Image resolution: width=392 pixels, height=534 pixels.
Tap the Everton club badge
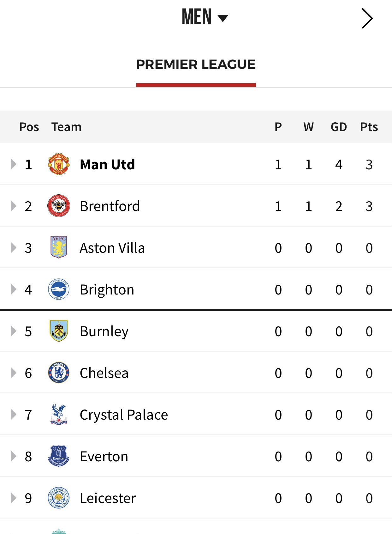(59, 456)
